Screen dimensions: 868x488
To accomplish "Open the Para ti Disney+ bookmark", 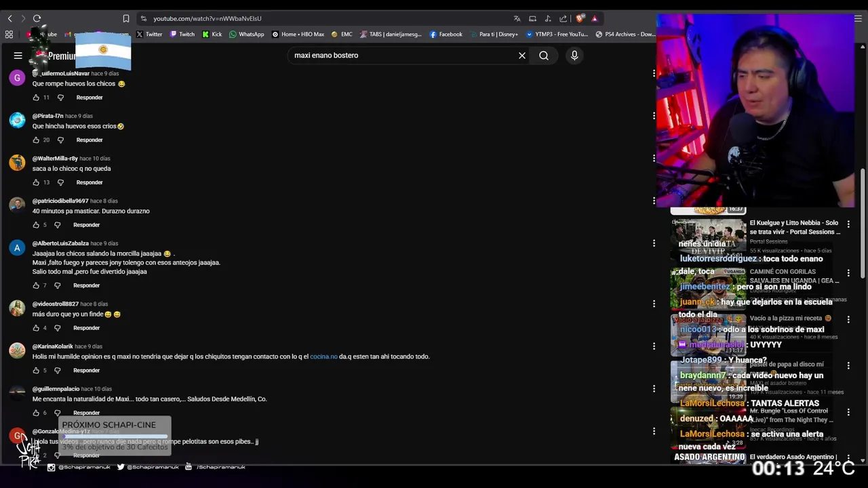I will [493, 34].
